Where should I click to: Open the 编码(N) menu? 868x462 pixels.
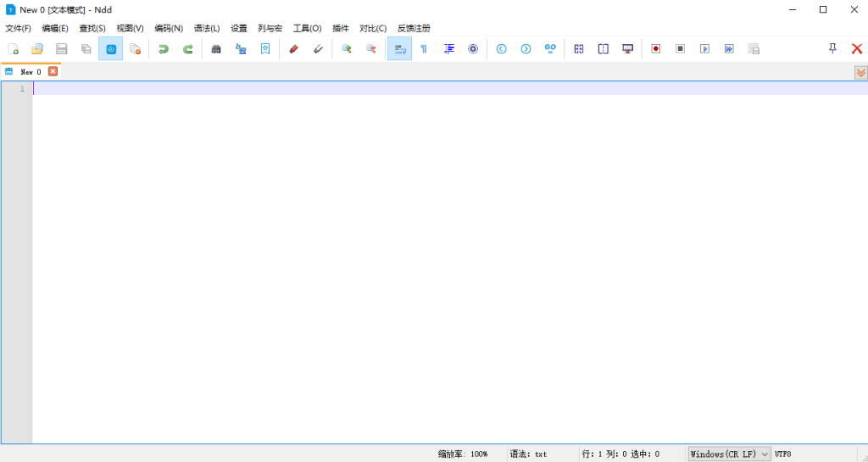pos(169,28)
